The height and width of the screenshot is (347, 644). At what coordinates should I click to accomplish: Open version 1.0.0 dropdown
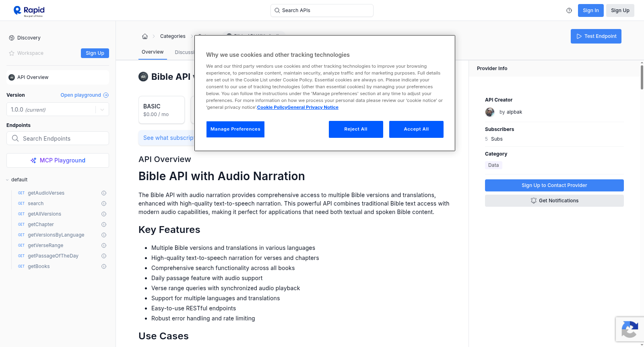(x=58, y=110)
